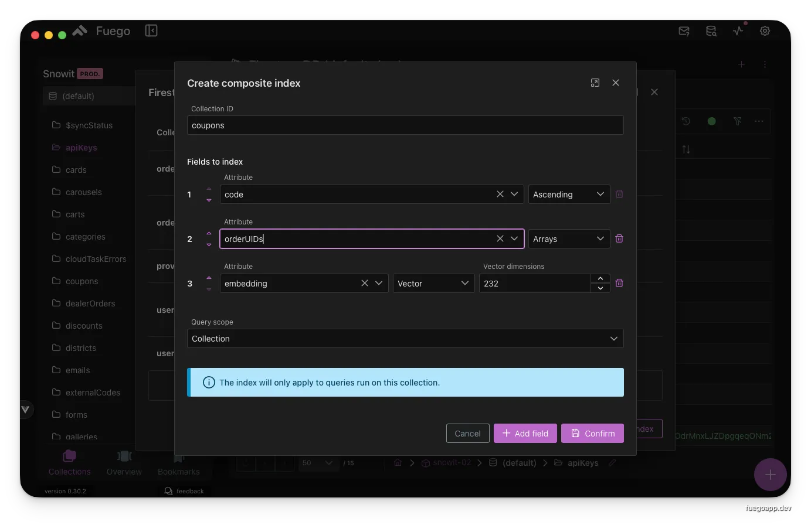Open the Arrays index type dropdown
The image size is (811, 532).
pyautogui.click(x=568, y=238)
